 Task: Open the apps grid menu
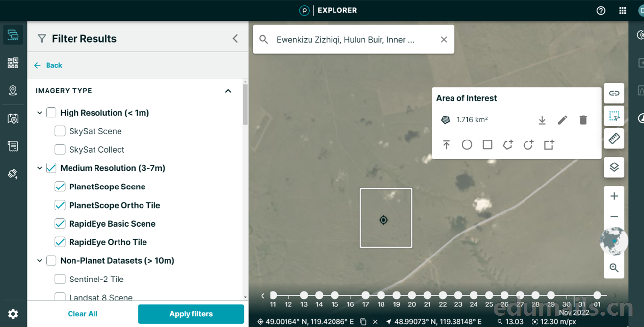[x=622, y=11]
